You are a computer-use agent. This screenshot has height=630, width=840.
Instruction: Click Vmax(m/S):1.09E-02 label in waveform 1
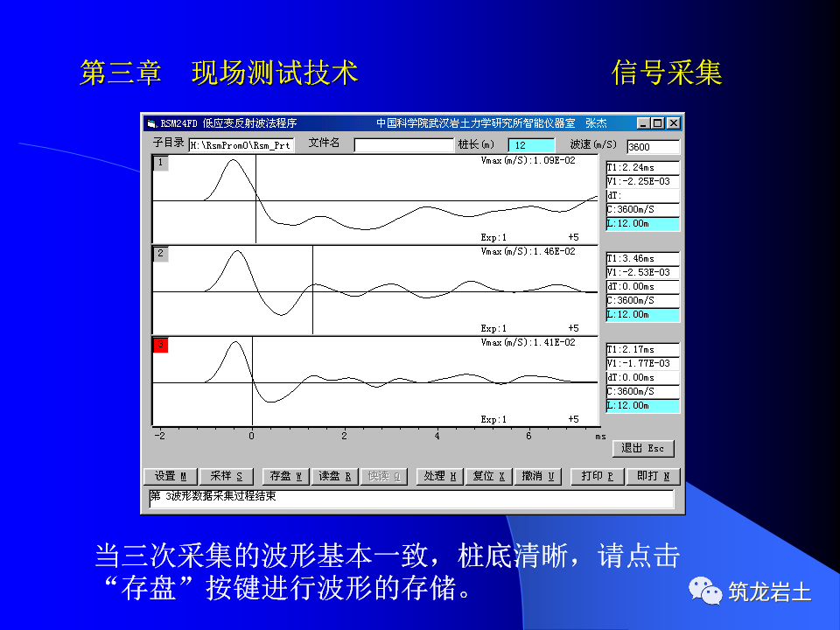528,160
